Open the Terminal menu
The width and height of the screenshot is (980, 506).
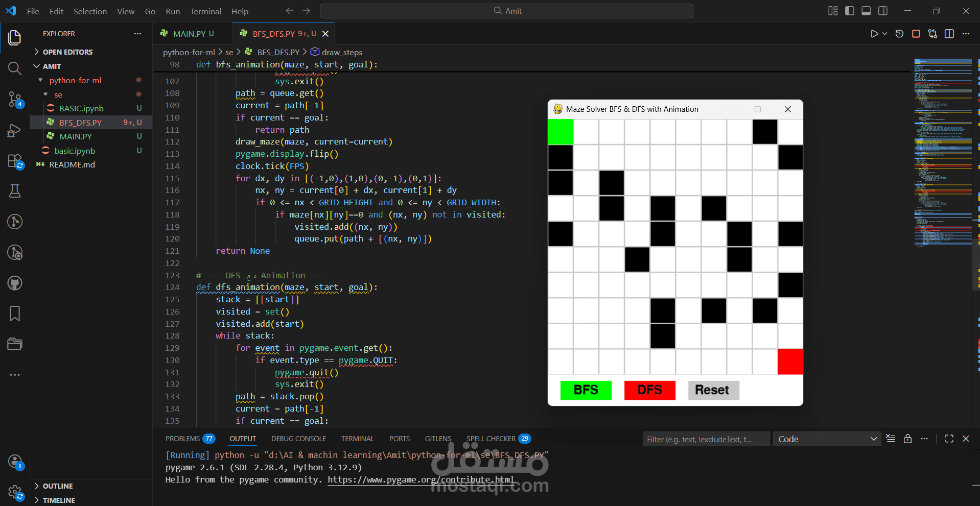[205, 11]
